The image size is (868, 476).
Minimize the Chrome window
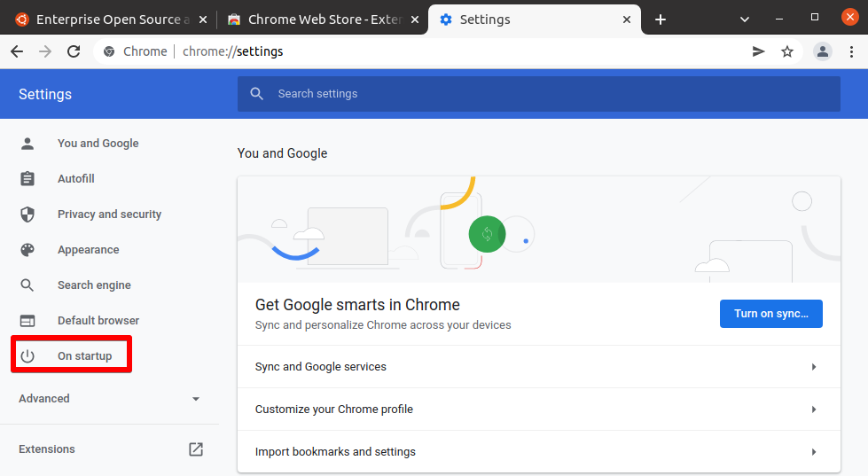(778, 20)
